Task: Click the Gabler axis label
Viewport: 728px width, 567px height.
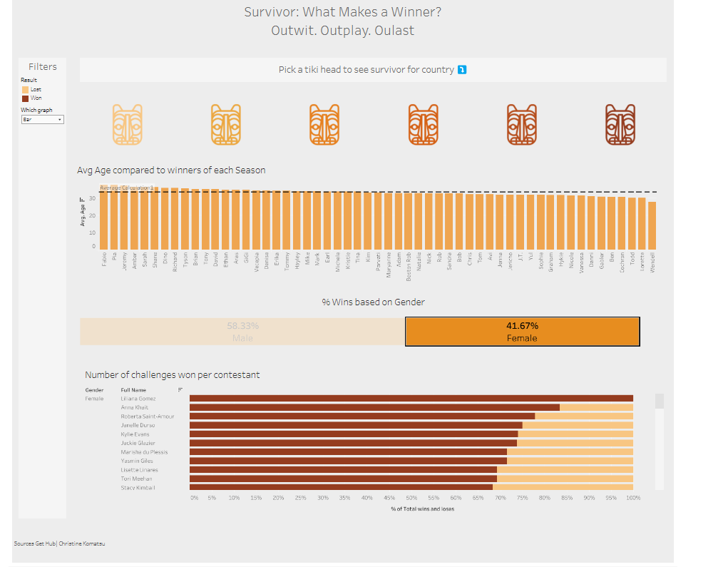Action: click(601, 260)
